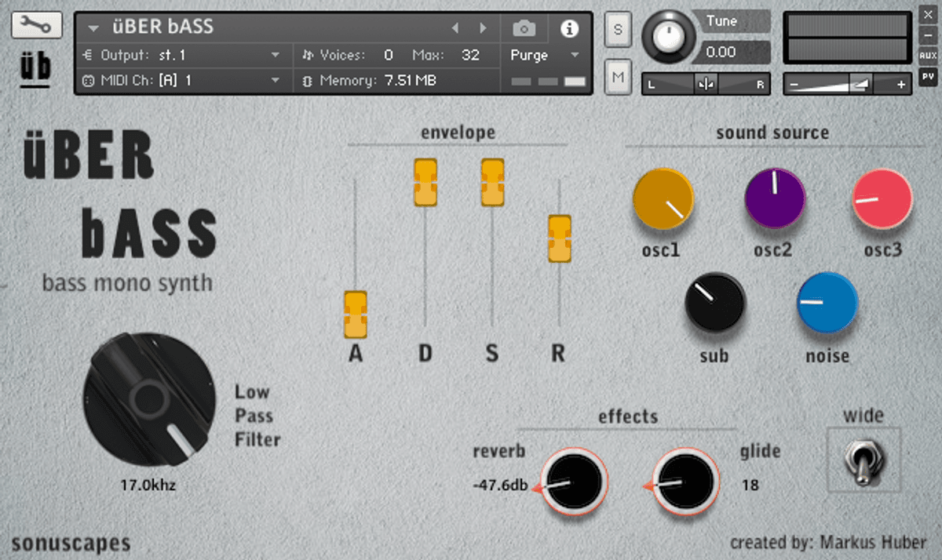The height and width of the screenshot is (560, 942).
Task: Mute the instrument with M button
Action: (618, 76)
